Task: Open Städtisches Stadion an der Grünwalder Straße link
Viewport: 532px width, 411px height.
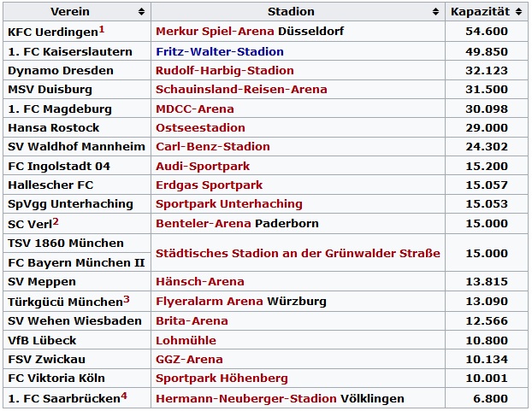Action: tap(298, 254)
